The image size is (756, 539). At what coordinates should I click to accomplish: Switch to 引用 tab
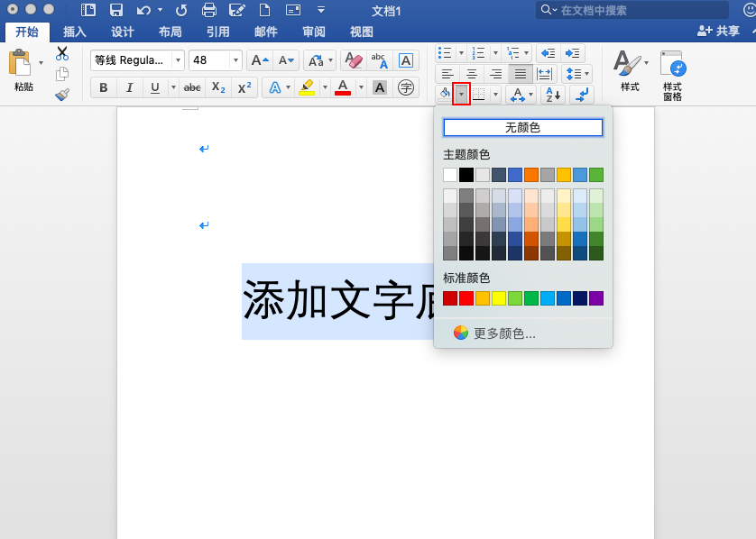[218, 32]
